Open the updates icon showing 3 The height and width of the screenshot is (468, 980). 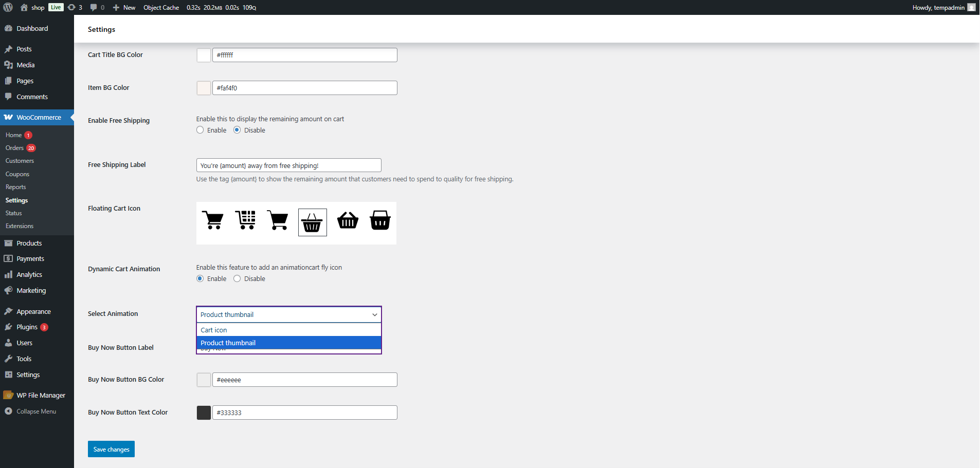(75, 7)
